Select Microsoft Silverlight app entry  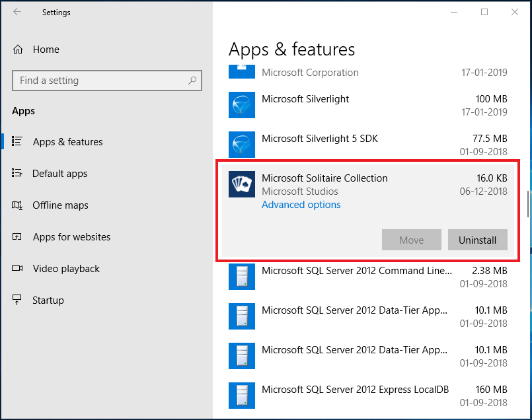(x=368, y=105)
